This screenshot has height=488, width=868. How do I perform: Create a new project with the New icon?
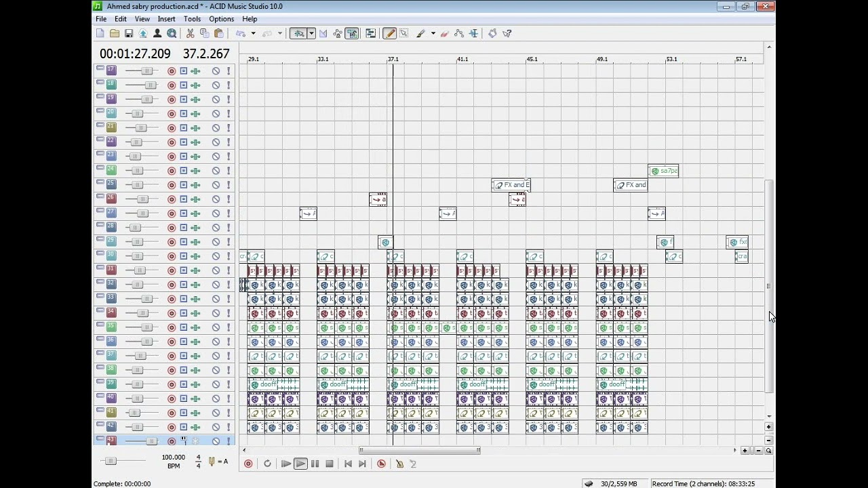(100, 33)
